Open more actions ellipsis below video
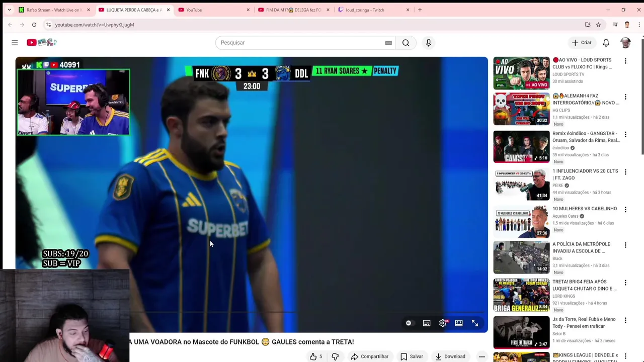Image resolution: width=644 pixels, height=362 pixels. 481,356
